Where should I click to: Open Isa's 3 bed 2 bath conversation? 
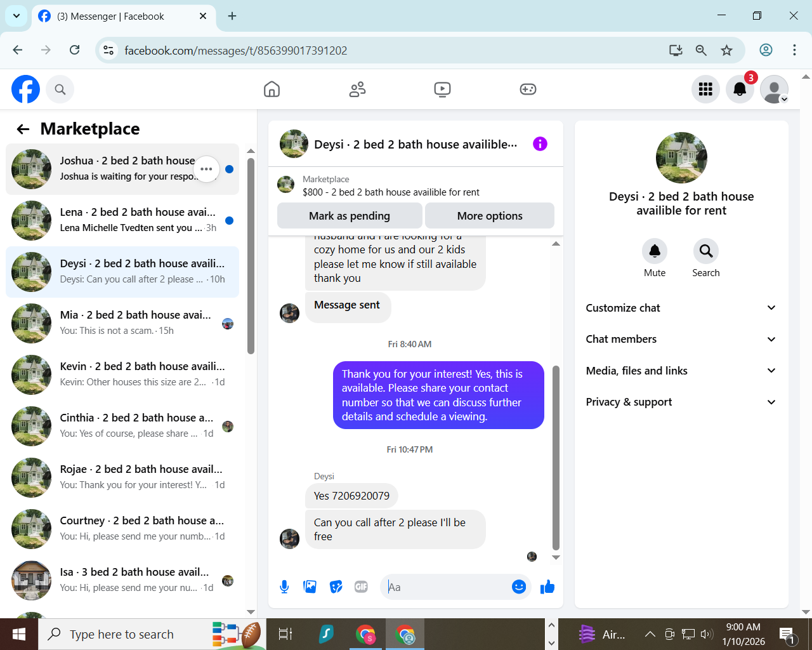[122, 580]
